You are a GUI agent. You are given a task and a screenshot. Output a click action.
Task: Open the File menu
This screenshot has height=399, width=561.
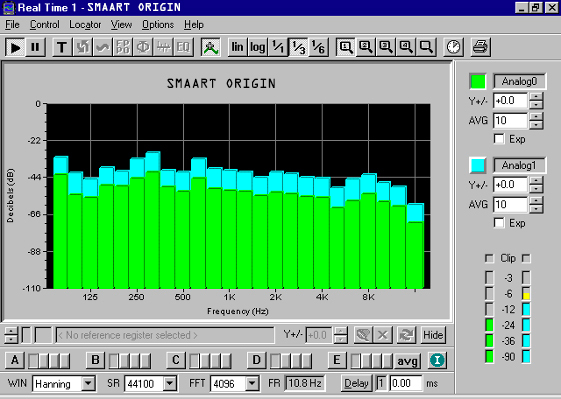click(12, 25)
